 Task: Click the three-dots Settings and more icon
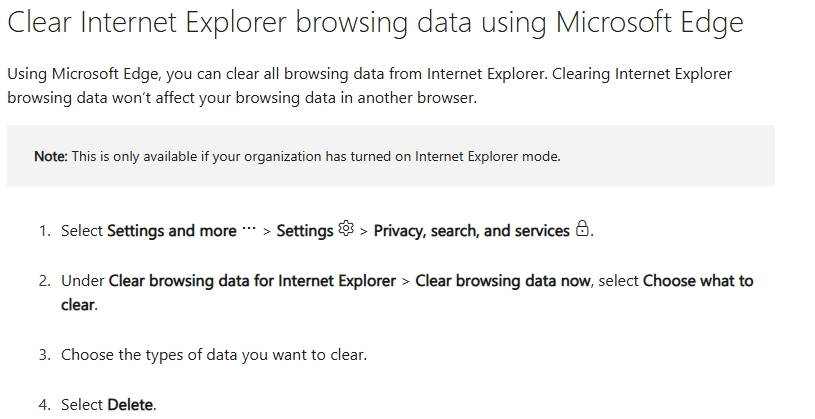pyautogui.click(x=249, y=229)
